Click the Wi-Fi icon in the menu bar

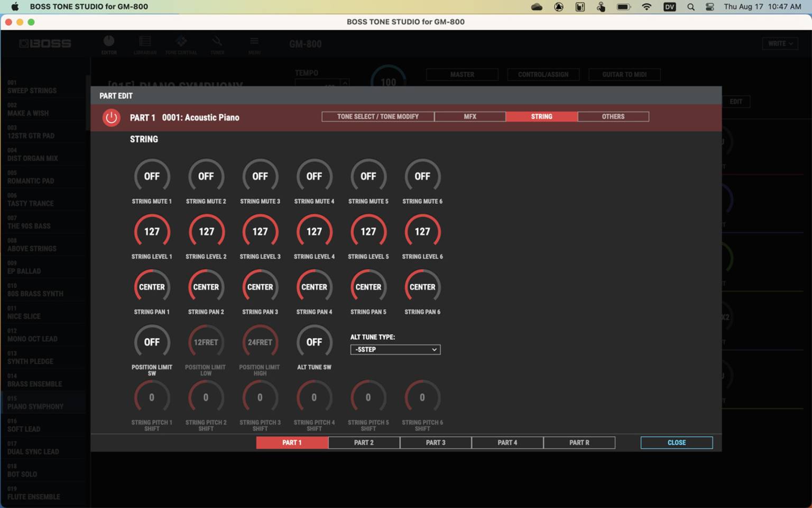point(647,7)
